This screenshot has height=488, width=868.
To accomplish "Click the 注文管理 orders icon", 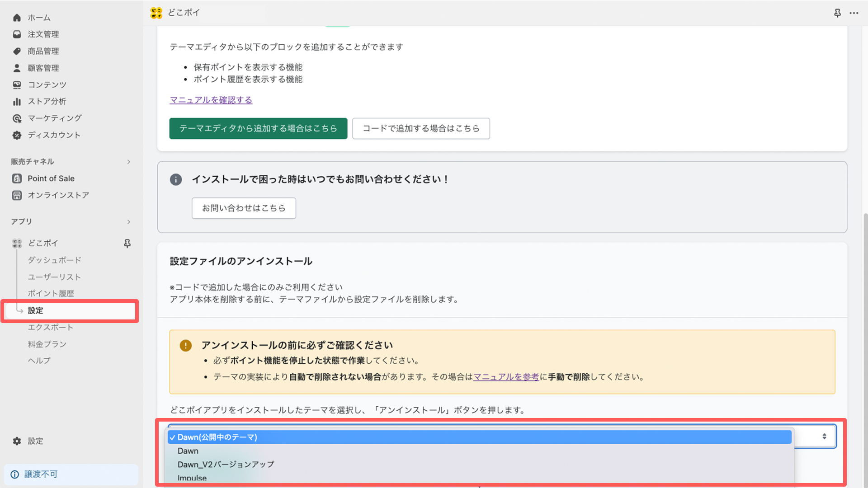I will 17,34.
